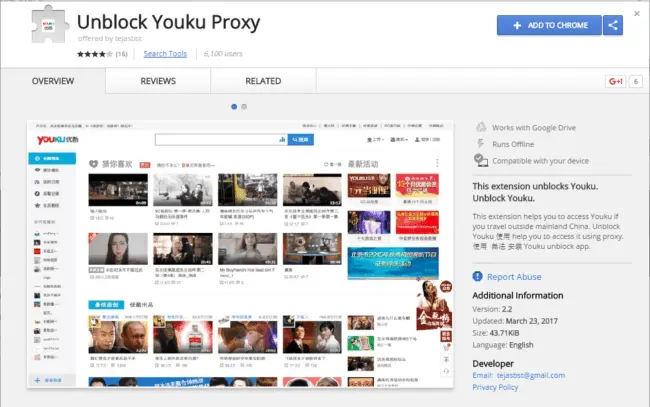Open the Search Tools category link
The image size is (650, 407).
coord(165,54)
